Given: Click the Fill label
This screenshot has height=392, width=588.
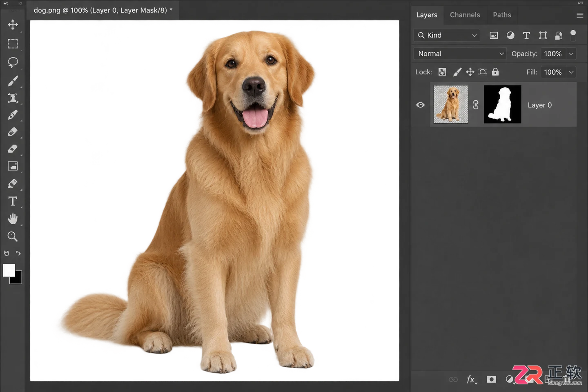Looking at the screenshot, I should coord(532,72).
